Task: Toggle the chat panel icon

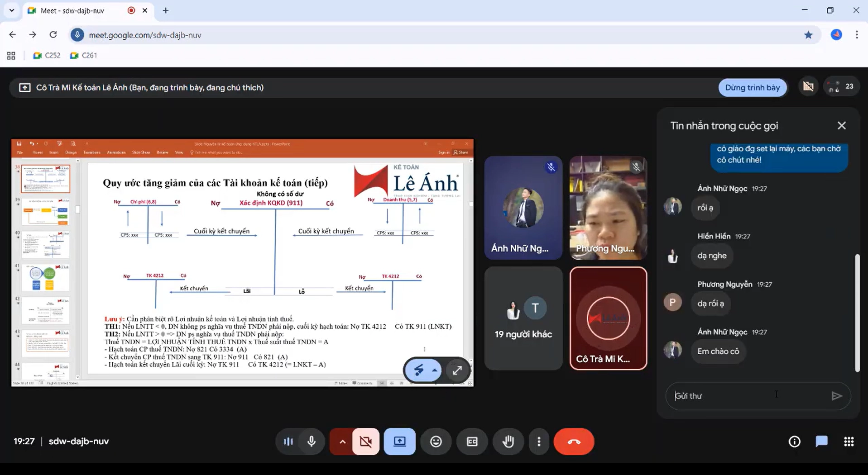Action: click(821, 442)
